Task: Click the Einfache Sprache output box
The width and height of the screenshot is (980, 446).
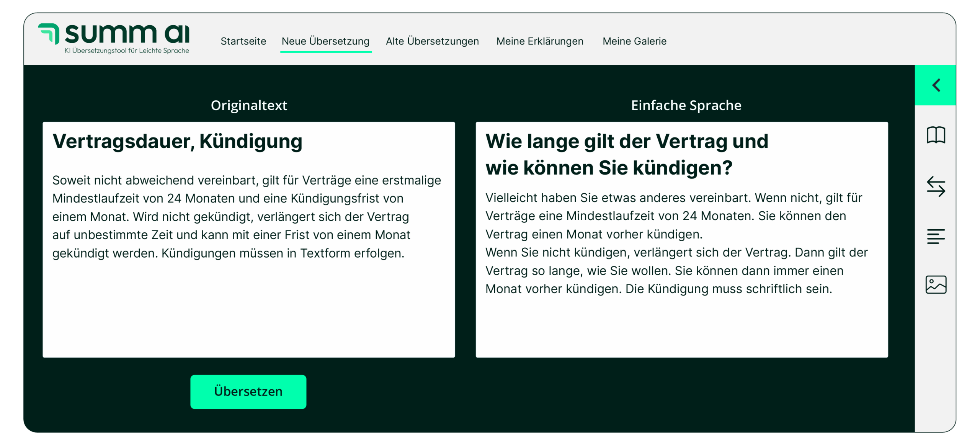Action: point(681,325)
